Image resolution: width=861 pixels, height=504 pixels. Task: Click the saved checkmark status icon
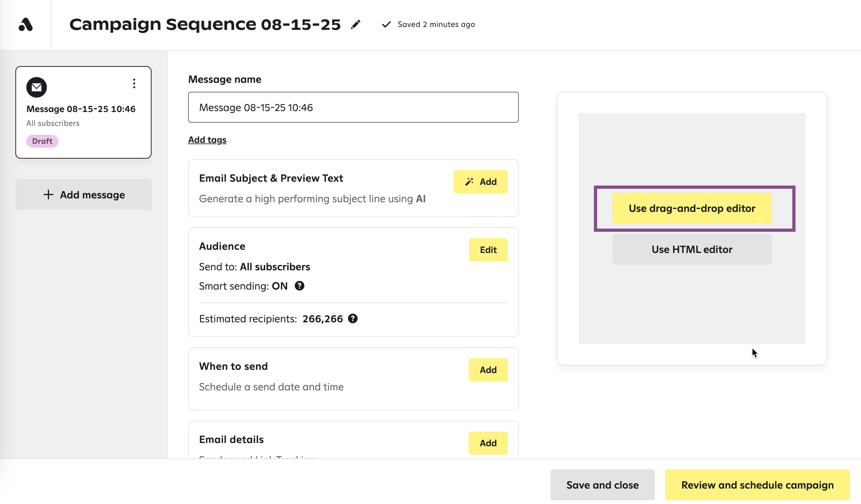click(386, 25)
